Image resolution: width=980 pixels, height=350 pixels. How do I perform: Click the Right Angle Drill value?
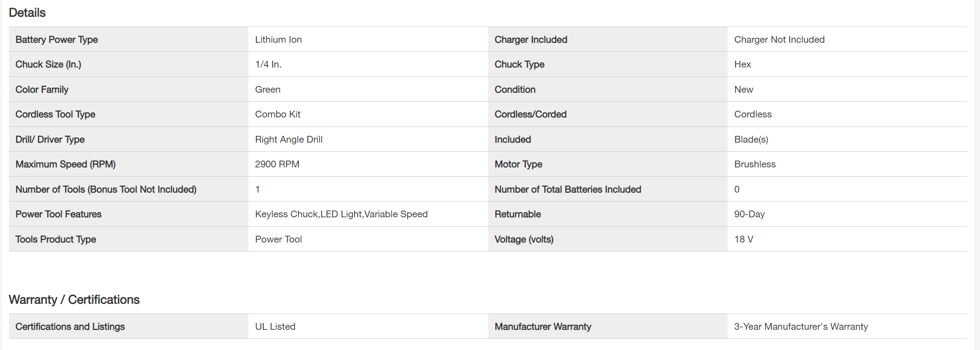[288, 139]
